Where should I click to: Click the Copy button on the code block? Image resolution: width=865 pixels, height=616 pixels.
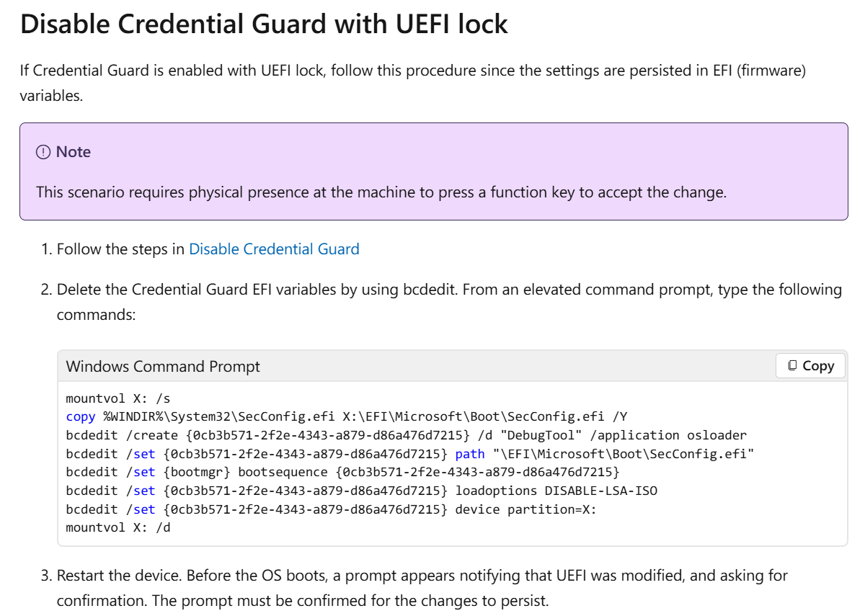(810, 366)
